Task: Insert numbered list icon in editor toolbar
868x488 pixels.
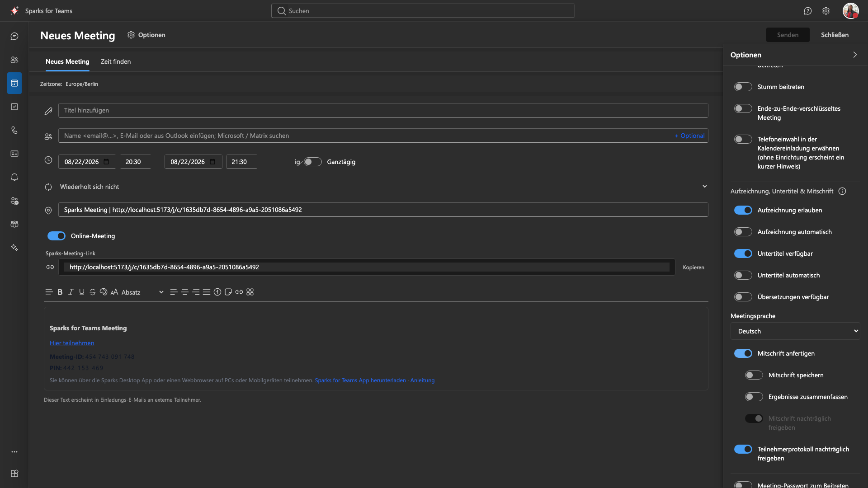Action: tap(217, 292)
